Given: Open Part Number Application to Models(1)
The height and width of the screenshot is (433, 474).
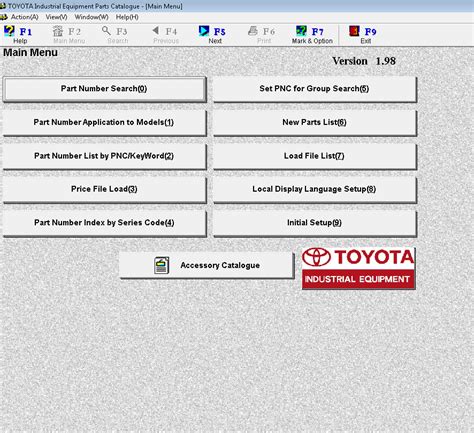Looking at the screenshot, I should (x=104, y=123).
